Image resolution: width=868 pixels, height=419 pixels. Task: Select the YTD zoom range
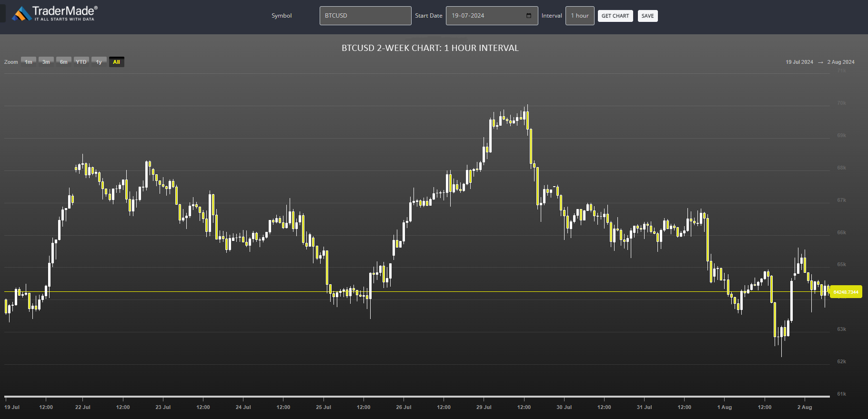81,62
